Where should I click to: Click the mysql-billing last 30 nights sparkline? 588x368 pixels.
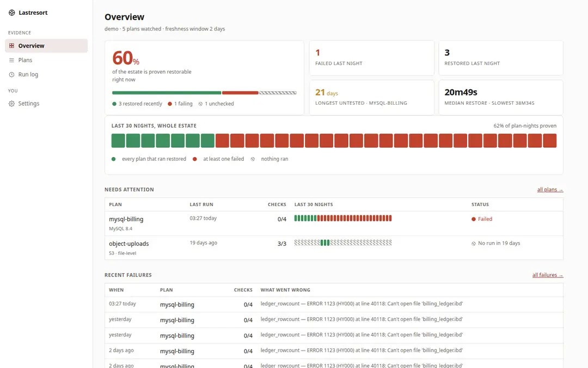(x=343, y=218)
